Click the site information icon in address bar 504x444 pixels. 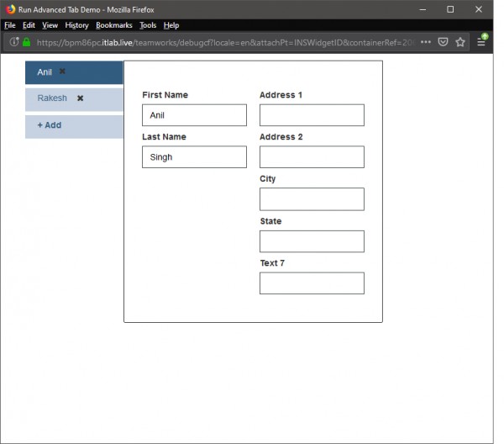[x=14, y=42]
